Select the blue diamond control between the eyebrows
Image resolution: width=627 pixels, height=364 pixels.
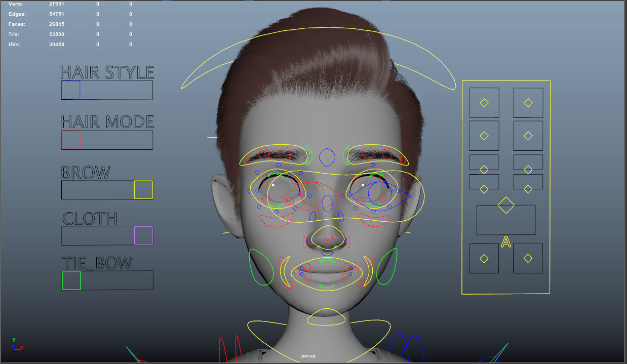point(327,157)
